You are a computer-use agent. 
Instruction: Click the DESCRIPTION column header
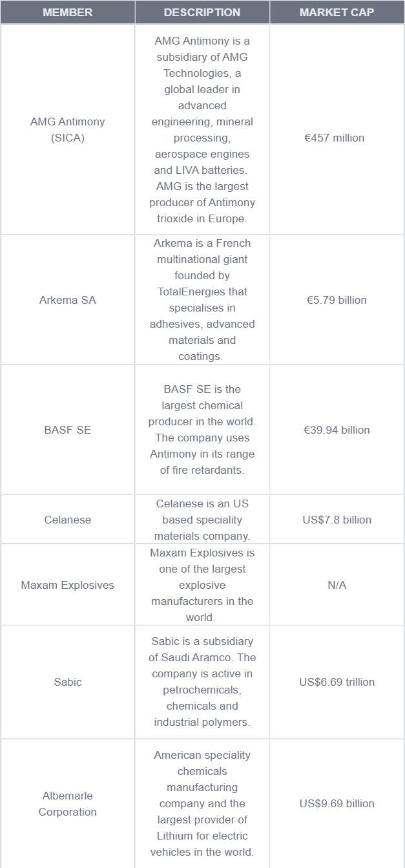[x=202, y=12]
